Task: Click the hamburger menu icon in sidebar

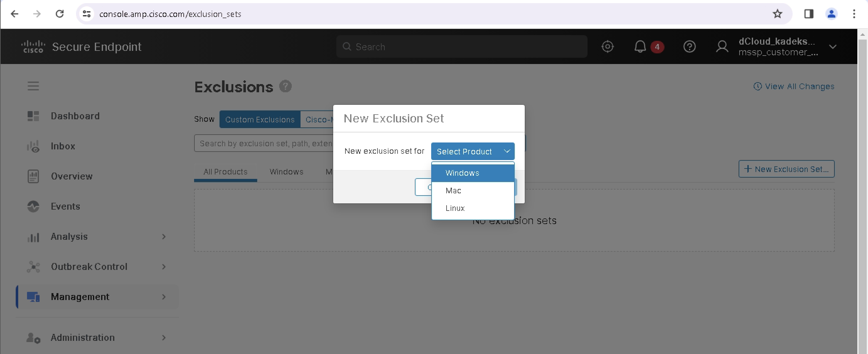Action: tap(33, 86)
